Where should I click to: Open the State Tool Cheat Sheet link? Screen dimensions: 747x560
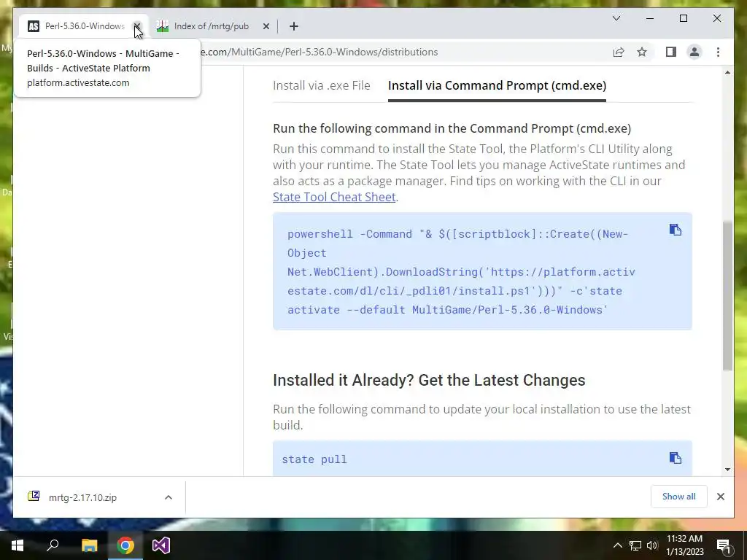[x=334, y=197]
